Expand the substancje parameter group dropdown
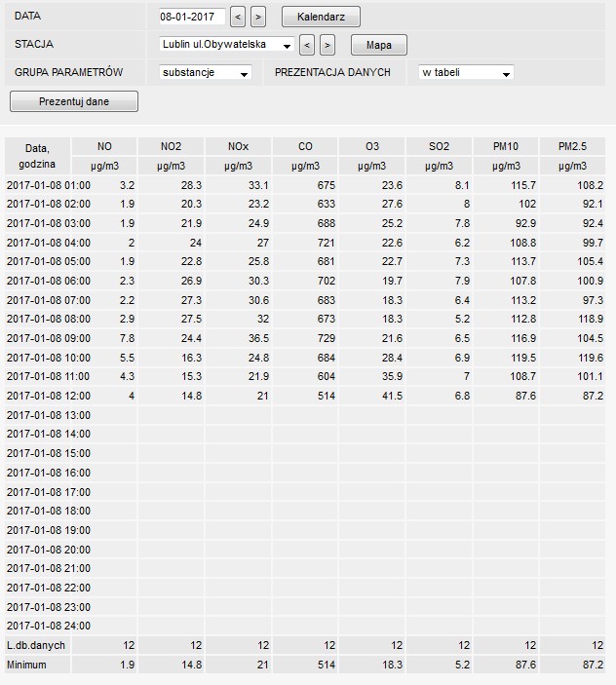Screen dimensions: 616x685 click(x=206, y=72)
